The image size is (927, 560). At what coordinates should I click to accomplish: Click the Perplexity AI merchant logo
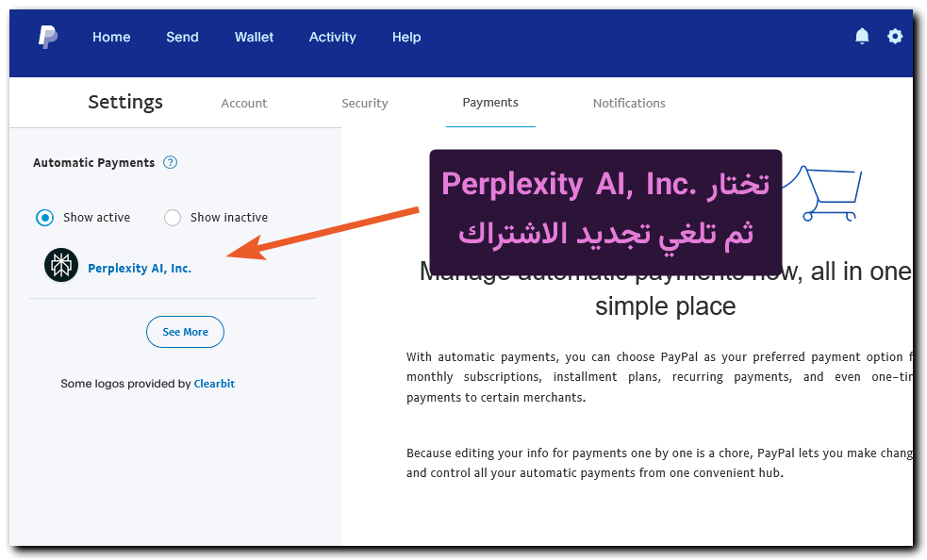coord(61,266)
